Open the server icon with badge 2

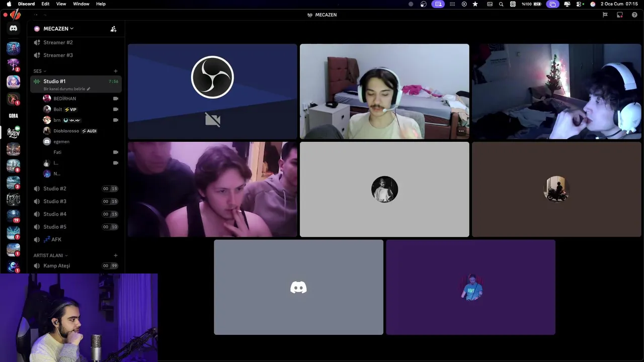(x=13, y=65)
